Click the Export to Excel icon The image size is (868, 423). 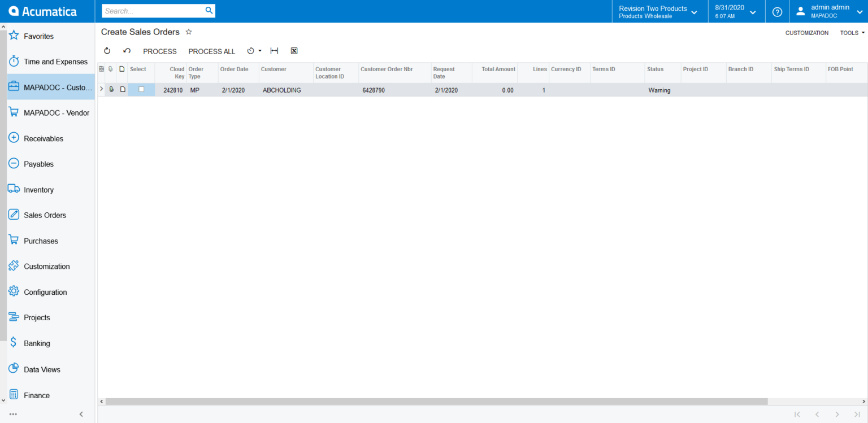point(294,51)
